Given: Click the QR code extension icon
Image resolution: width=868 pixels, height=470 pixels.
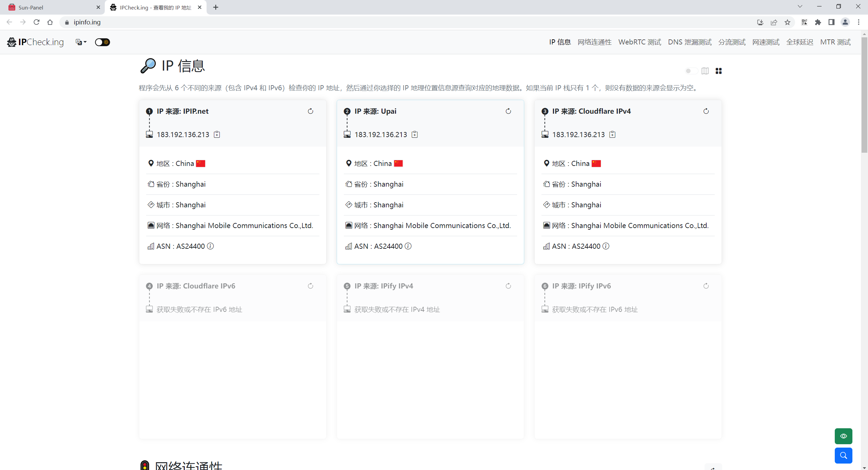Looking at the screenshot, I should pos(804,22).
